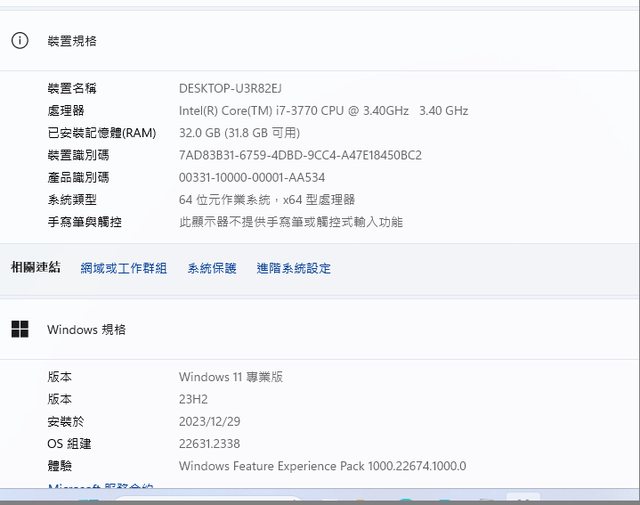Click the 64 位元作業系統 system type value
640x505 pixels.
pyautogui.click(x=266, y=200)
